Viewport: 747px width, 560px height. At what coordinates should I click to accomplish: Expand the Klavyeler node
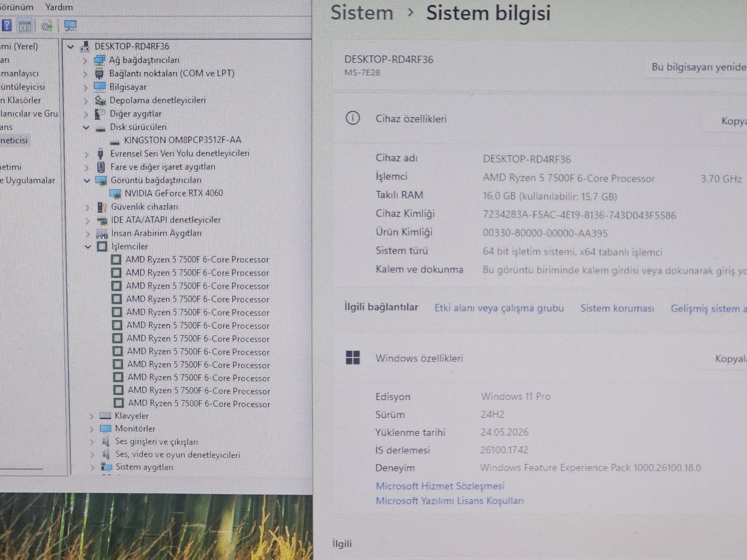[x=92, y=416]
